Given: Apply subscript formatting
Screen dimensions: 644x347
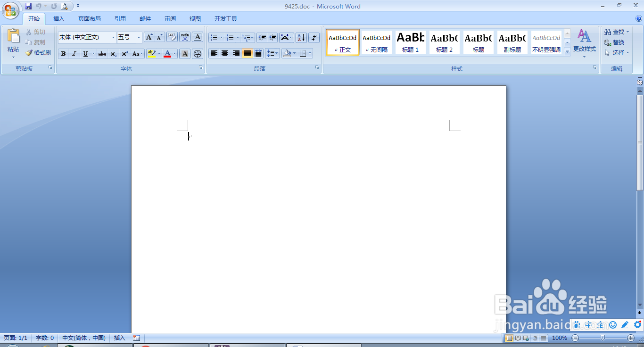Looking at the screenshot, I should [114, 54].
